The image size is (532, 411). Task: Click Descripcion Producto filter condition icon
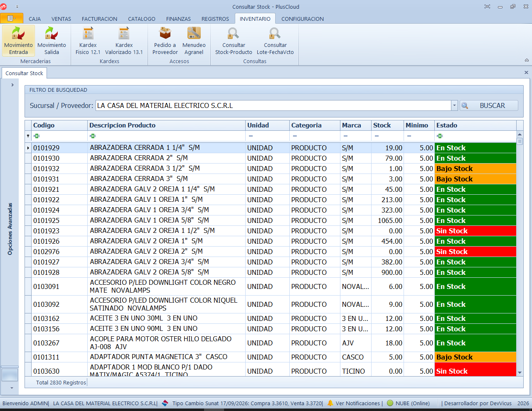(x=93, y=136)
